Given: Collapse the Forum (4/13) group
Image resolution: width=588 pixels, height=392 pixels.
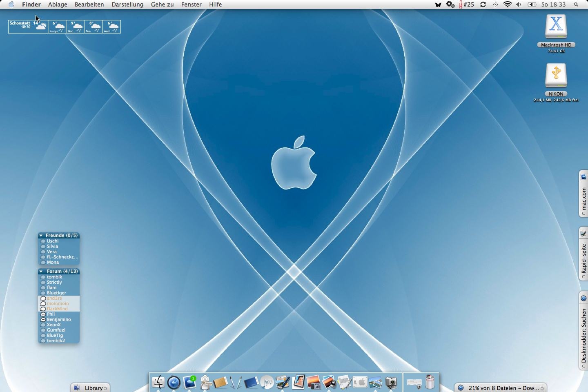Looking at the screenshot, I should click(41, 272).
